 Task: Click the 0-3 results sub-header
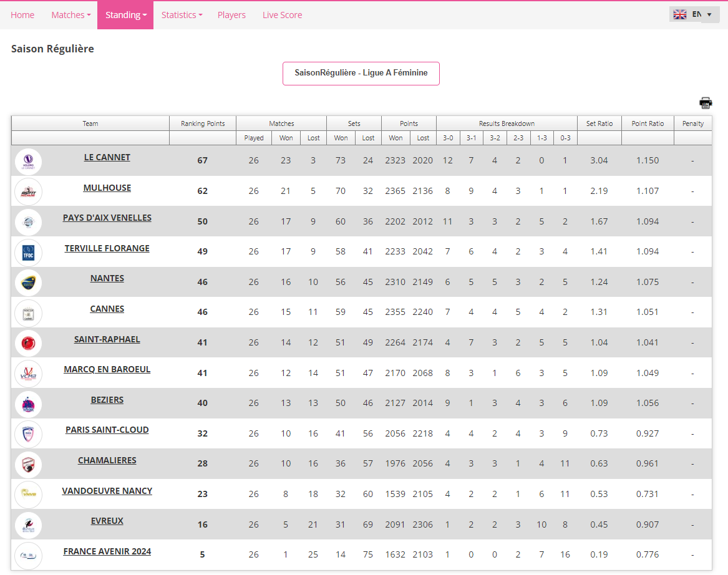click(565, 138)
